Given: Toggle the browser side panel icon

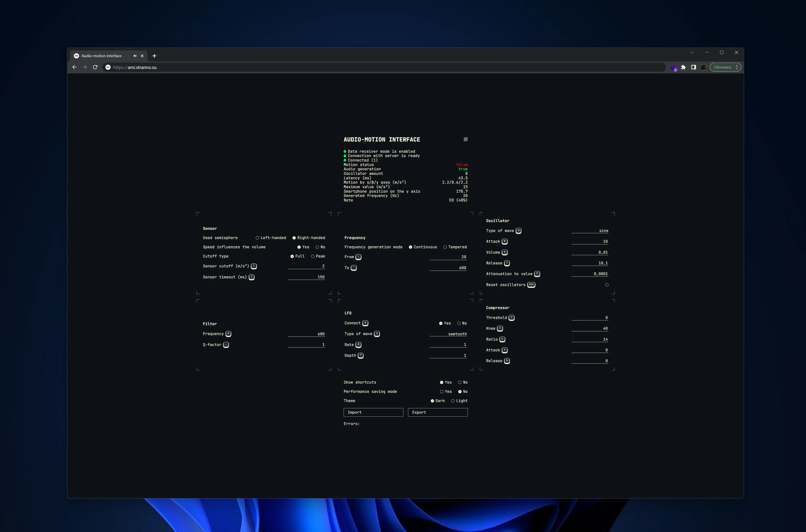Looking at the screenshot, I should pos(693,67).
